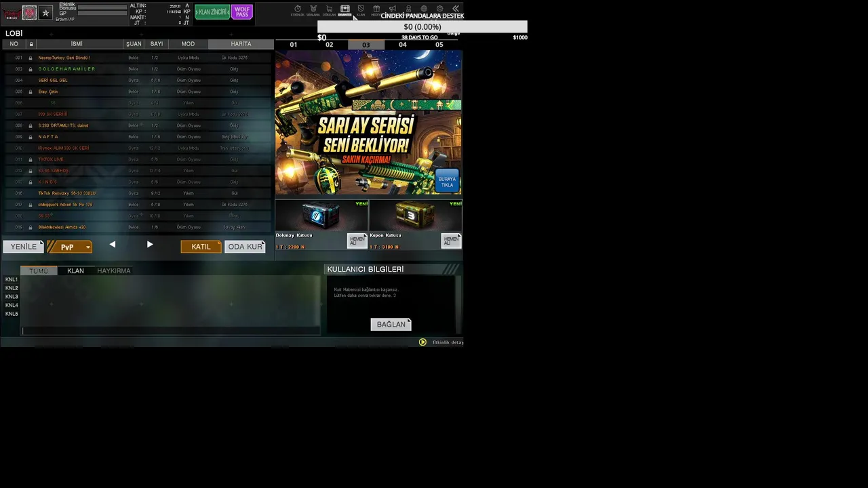The height and width of the screenshot is (488, 868).
Task: Click the Klan Zinciri green button
Action: coord(212,12)
